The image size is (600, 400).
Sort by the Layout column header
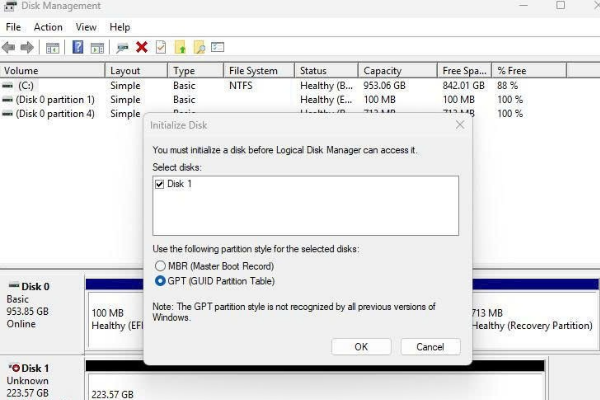(x=136, y=71)
